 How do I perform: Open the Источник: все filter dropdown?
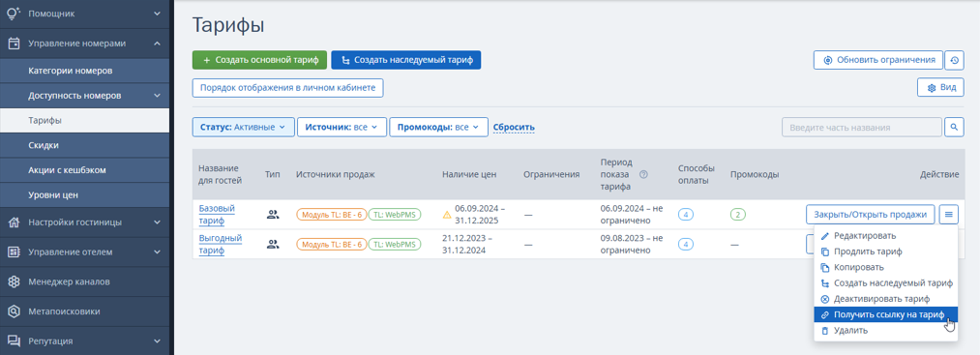tap(342, 127)
